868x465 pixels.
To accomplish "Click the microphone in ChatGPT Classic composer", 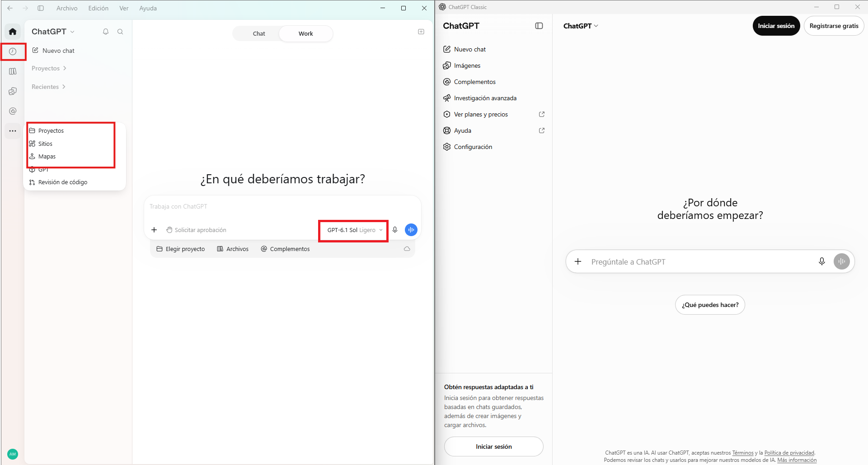I will coord(822,261).
